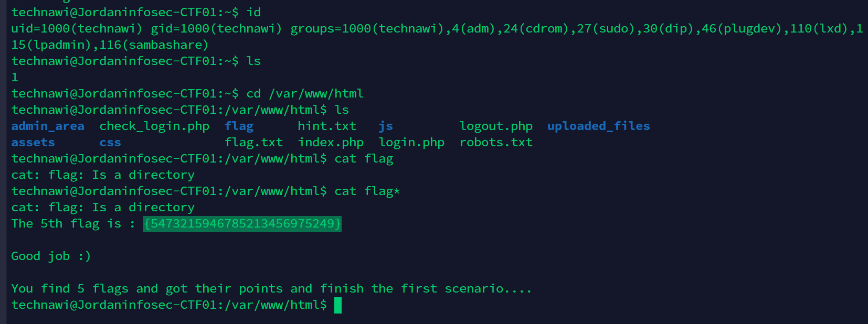868x324 pixels.
Task: Click the logout.php filename
Action: pyautogui.click(x=496, y=126)
